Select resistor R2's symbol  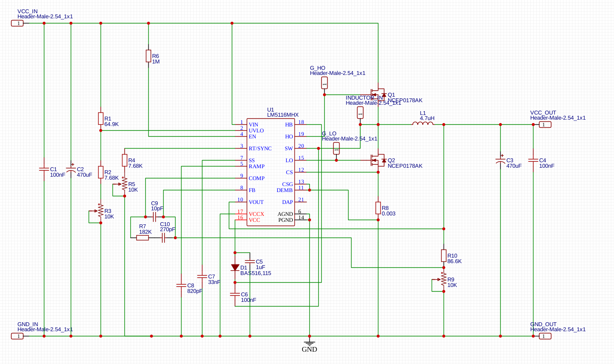coord(101,172)
